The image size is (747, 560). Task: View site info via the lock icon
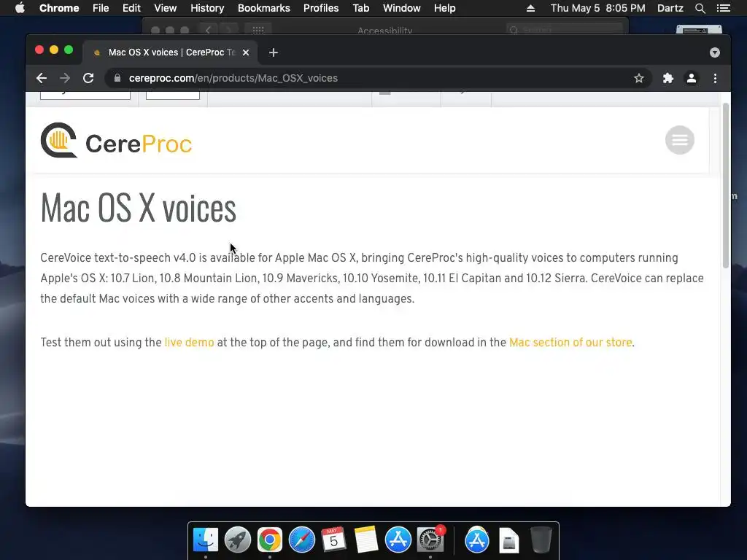(x=117, y=78)
